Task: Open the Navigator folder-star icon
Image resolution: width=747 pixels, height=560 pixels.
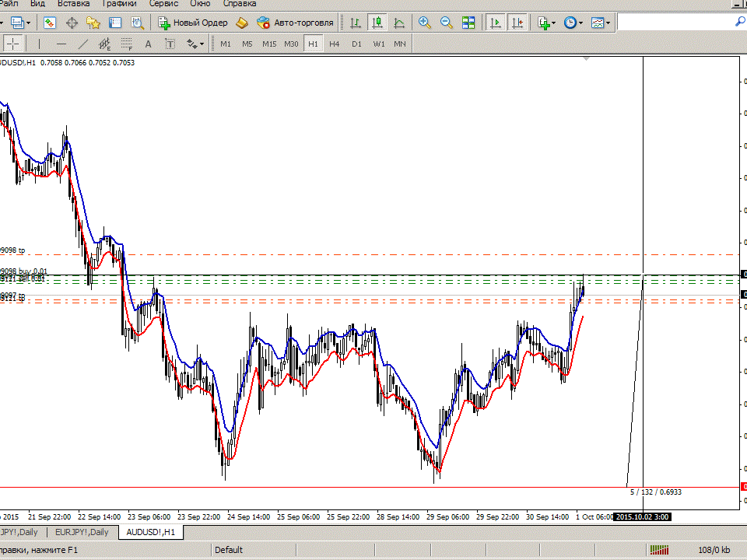Action: click(93, 23)
